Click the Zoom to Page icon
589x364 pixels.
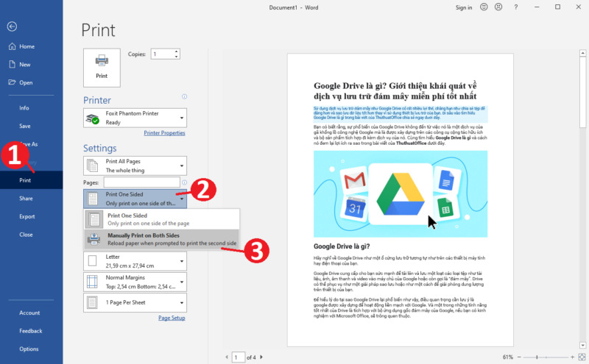click(582, 357)
